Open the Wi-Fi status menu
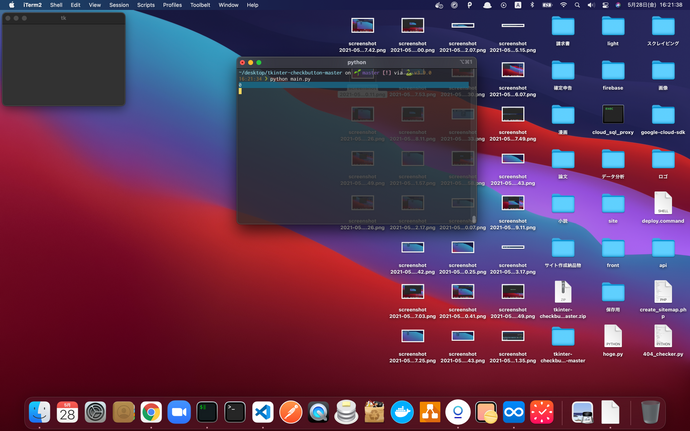690x431 pixels. 563,5
